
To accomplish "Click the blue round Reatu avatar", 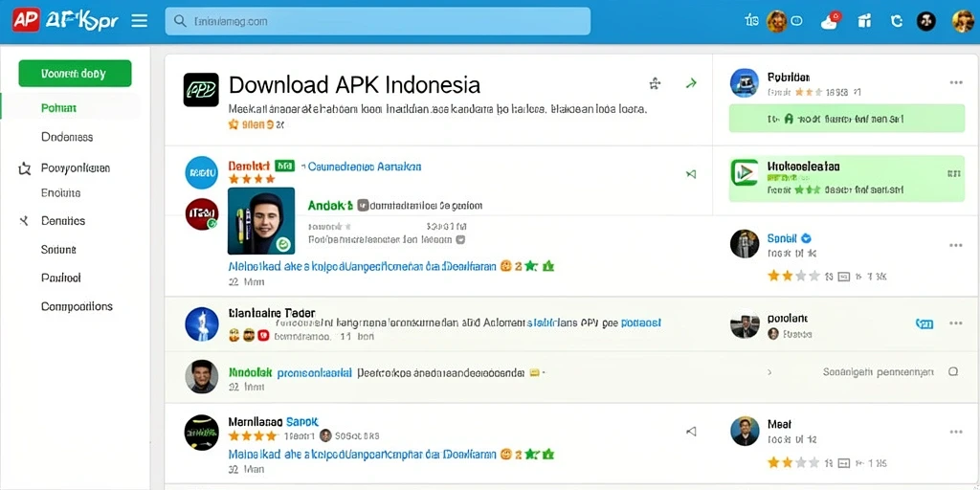I will click(x=202, y=172).
